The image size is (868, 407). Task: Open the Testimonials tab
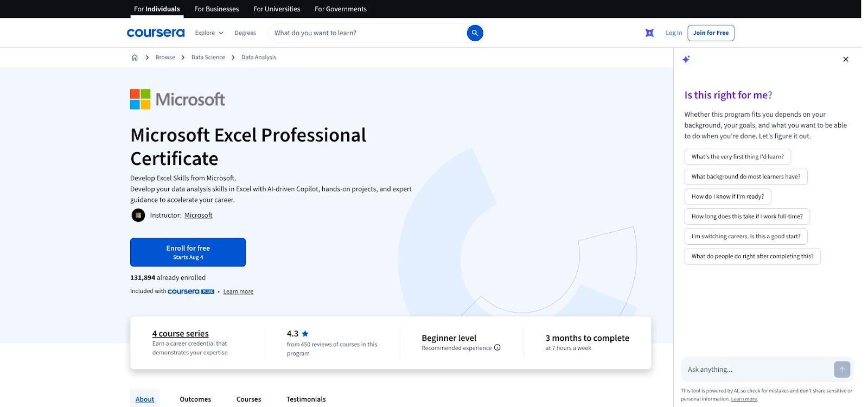[x=306, y=399]
